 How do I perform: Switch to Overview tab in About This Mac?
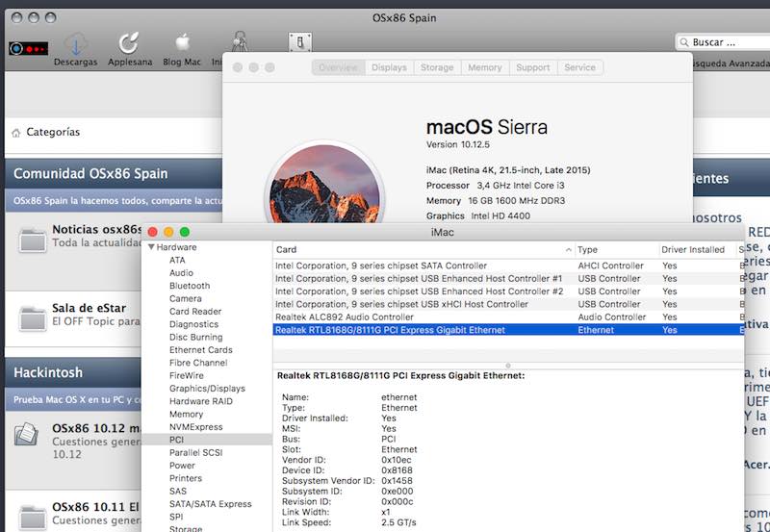(339, 67)
